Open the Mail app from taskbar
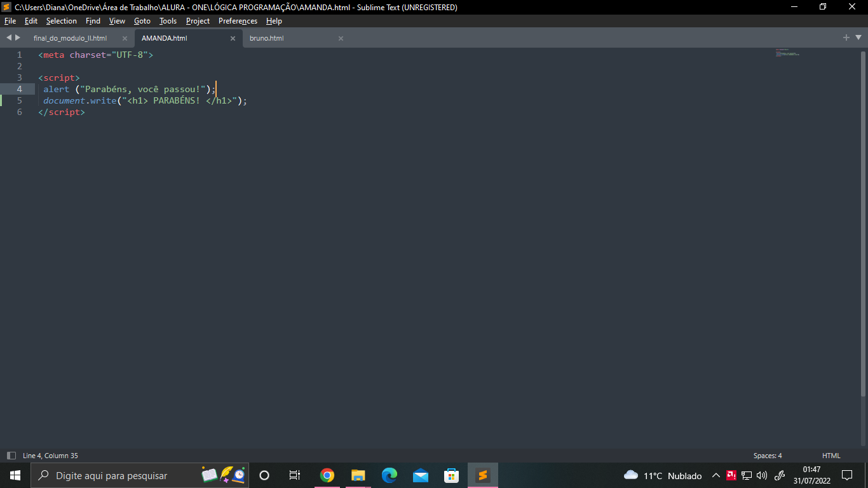This screenshot has width=868, height=488. (x=420, y=475)
